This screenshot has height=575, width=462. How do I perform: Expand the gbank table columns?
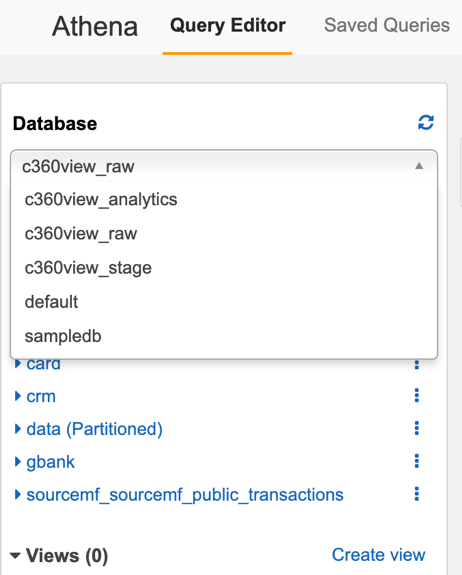17,462
